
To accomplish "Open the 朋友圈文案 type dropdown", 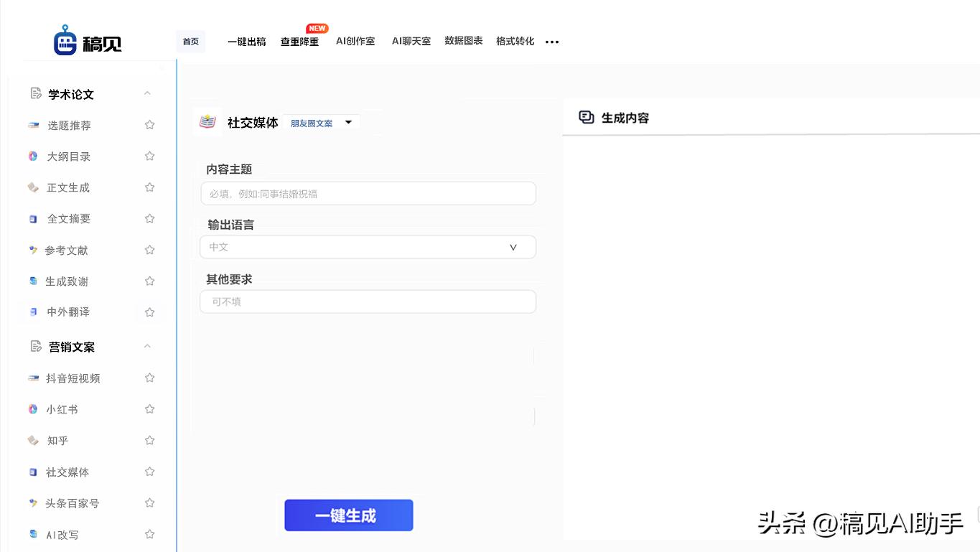I will 321,123.
